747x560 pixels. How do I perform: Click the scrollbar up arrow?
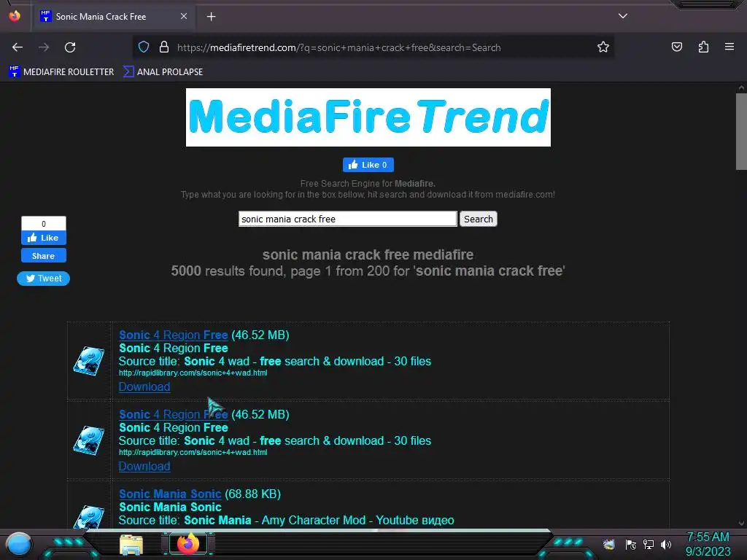(741, 87)
